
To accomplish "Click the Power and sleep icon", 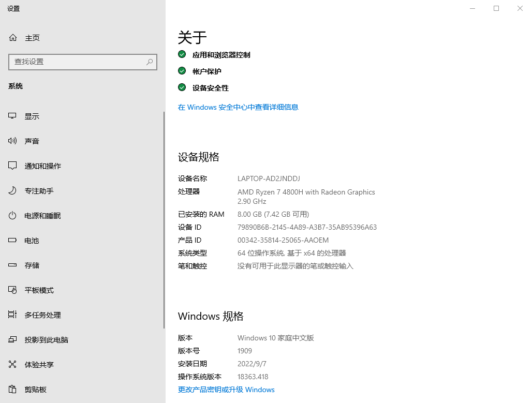I will [x=12, y=215].
